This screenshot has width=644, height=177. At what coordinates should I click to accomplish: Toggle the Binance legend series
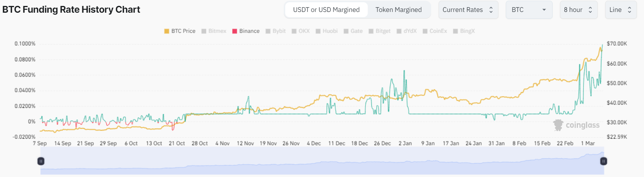pos(246,31)
